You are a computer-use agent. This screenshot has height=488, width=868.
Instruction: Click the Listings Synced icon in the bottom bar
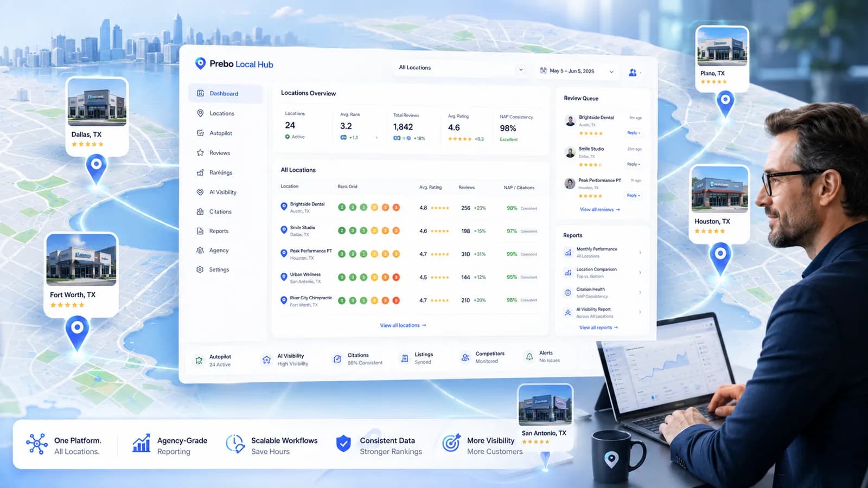click(x=405, y=358)
